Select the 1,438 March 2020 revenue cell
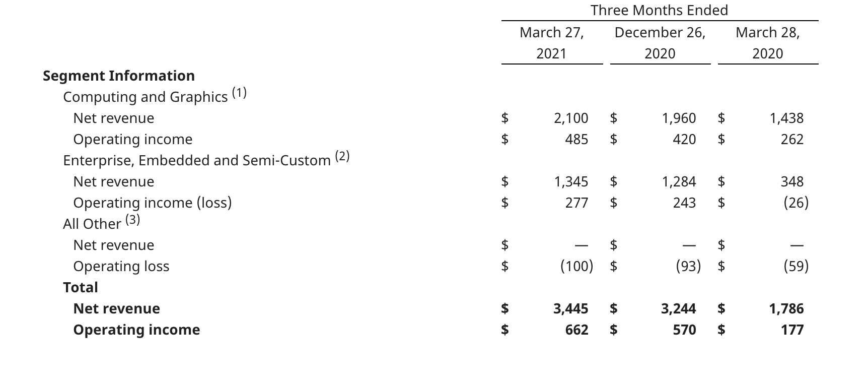The image size is (868, 383). 786,118
